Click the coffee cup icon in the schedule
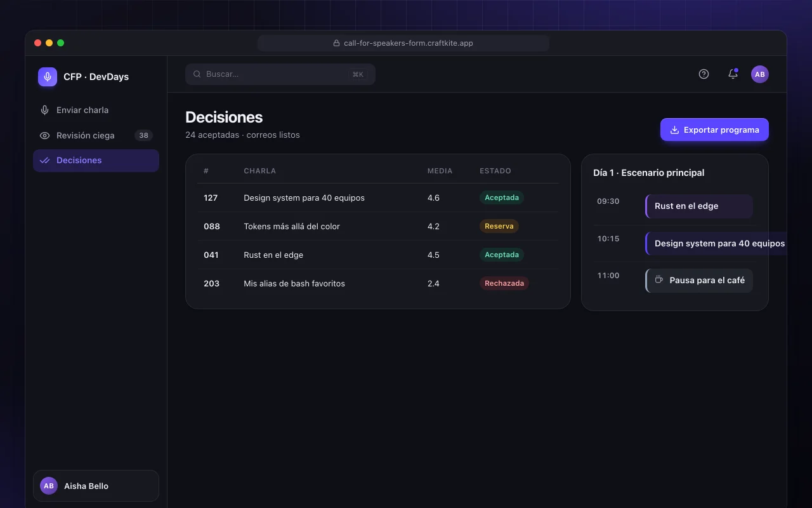Screen dimensions: 812x508 tap(659, 280)
